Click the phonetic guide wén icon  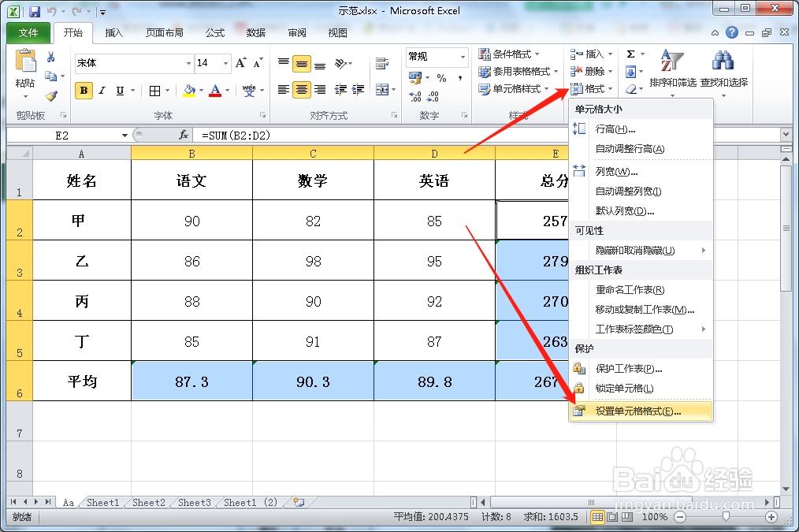point(249,91)
